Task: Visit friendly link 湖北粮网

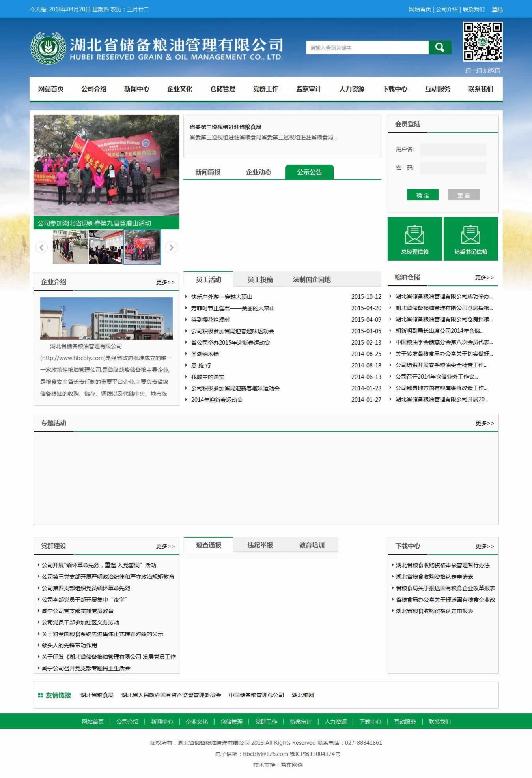Action: click(x=303, y=695)
